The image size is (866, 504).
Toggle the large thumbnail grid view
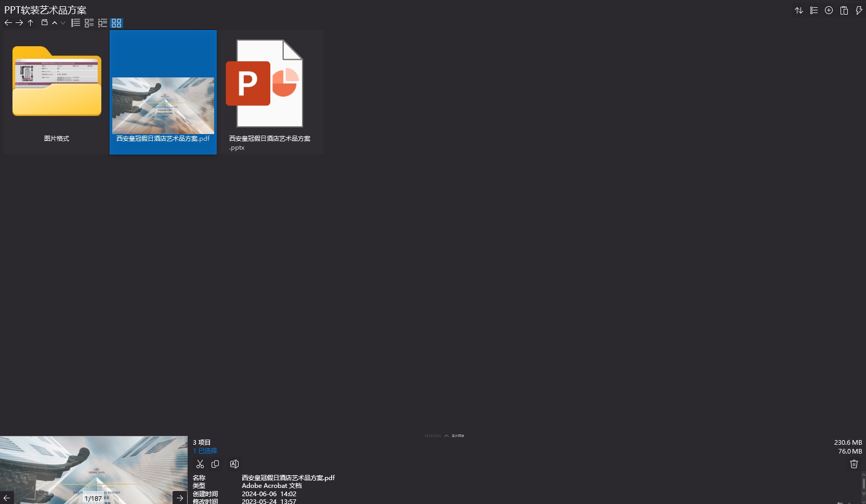coord(116,23)
